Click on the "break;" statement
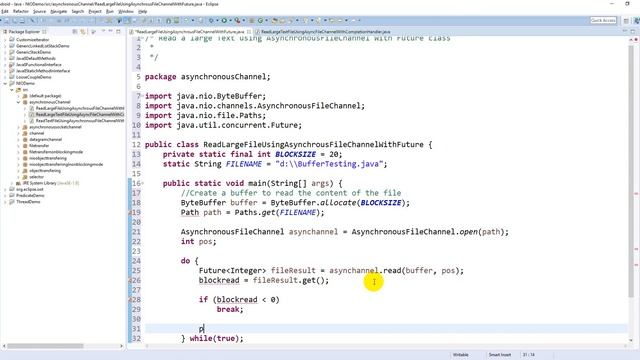Screen dimensions: 640x360 [230, 309]
